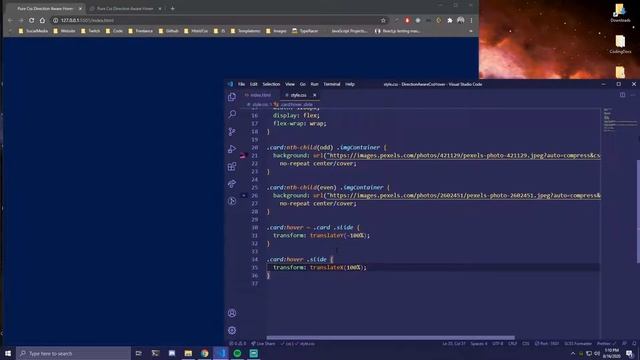Reload the page in Chrome
640x360 pixels.
tap(31, 20)
